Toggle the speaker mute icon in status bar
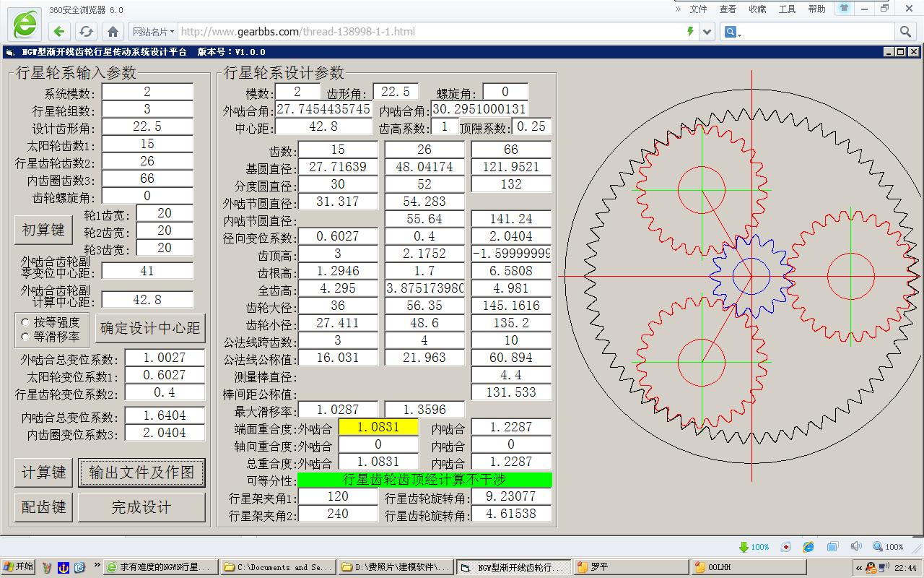Image resolution: width=924 pixels, height=578 pixels. (856, 547)
